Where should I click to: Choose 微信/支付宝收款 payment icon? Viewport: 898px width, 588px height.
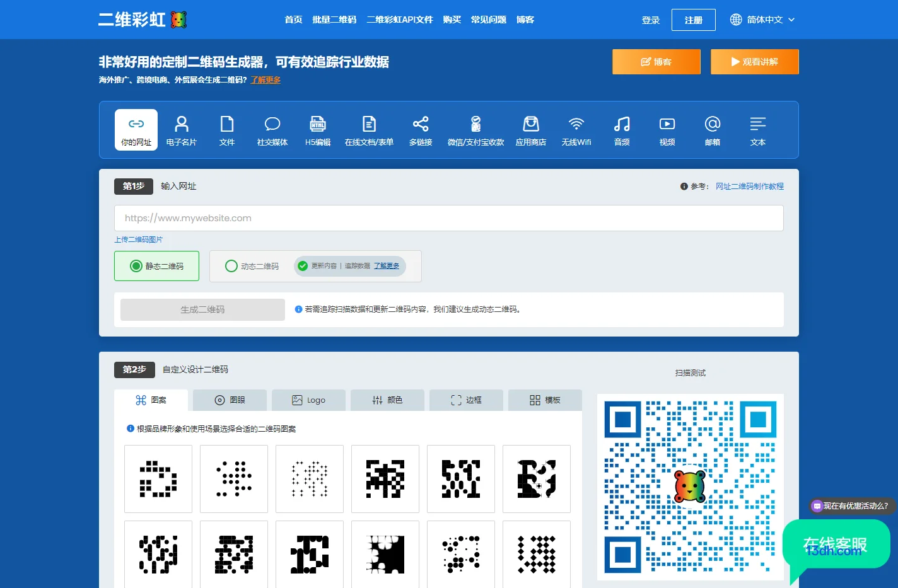(476, 124)
